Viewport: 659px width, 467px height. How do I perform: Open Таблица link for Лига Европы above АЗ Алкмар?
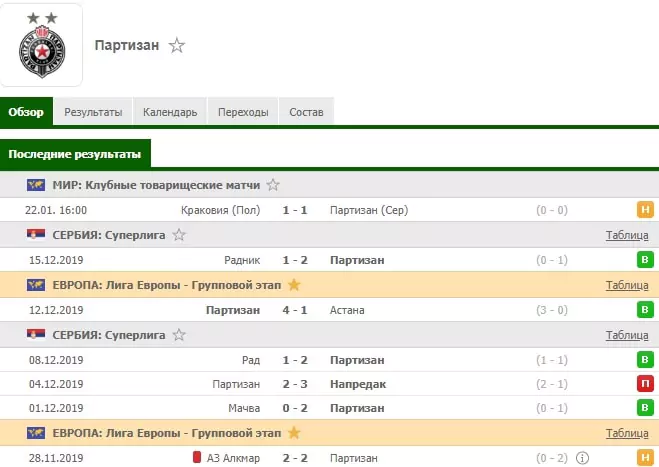coord(627,433)
